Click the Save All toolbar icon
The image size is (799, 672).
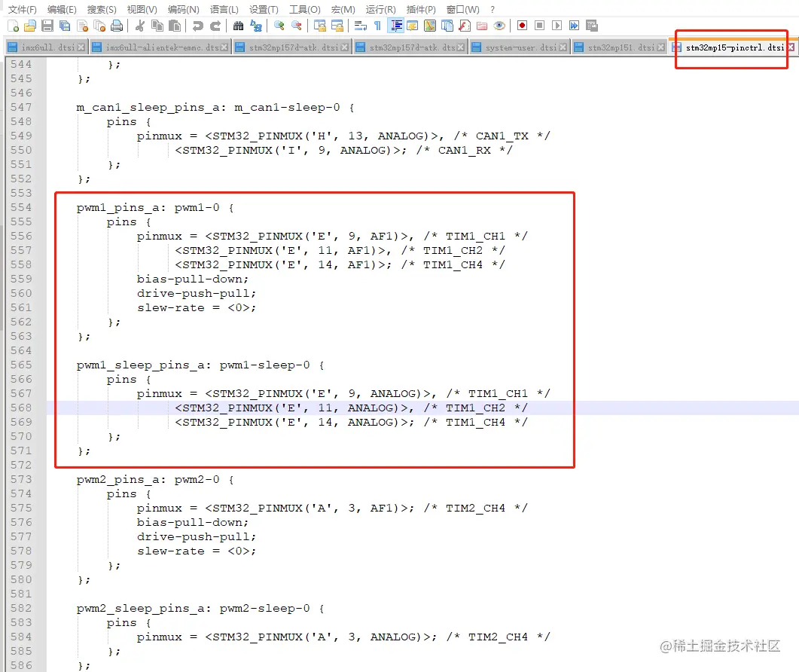click(x=65, y=26)
